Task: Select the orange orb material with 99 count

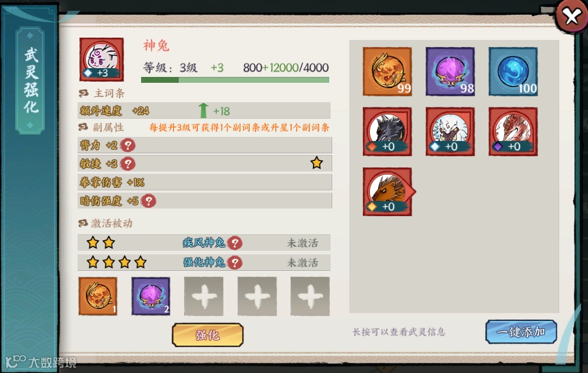Action: [387, 72]
